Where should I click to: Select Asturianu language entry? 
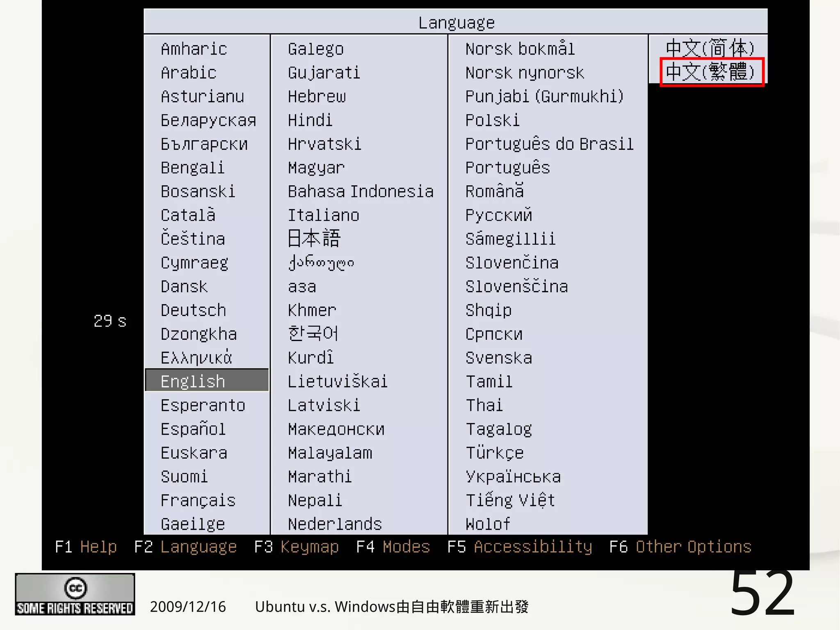(x=202, y=96)
